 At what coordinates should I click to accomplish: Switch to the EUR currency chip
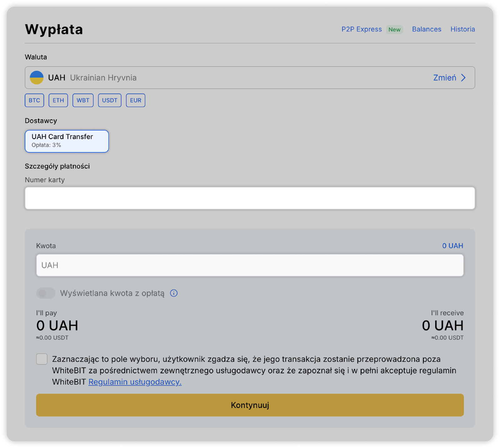136,100
